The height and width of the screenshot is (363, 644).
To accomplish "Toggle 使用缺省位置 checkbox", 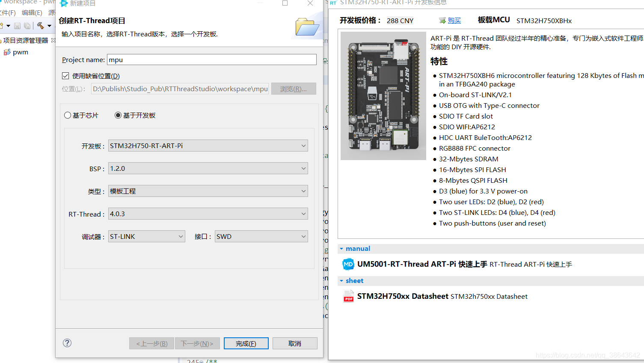I will pyautogui.click(x=65, y=76).
